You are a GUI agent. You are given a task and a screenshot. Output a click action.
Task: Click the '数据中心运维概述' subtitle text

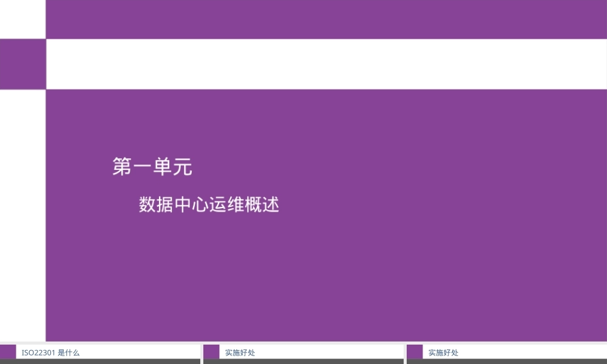[209, 204]
